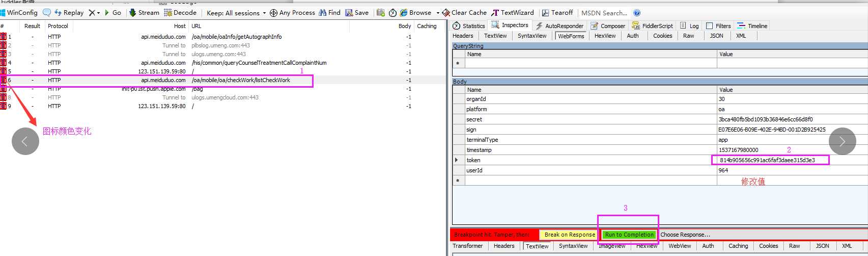The image size is (868, 256).
Task: Select request SyntaxView inspector tab
Action: [x=532, y=36]
